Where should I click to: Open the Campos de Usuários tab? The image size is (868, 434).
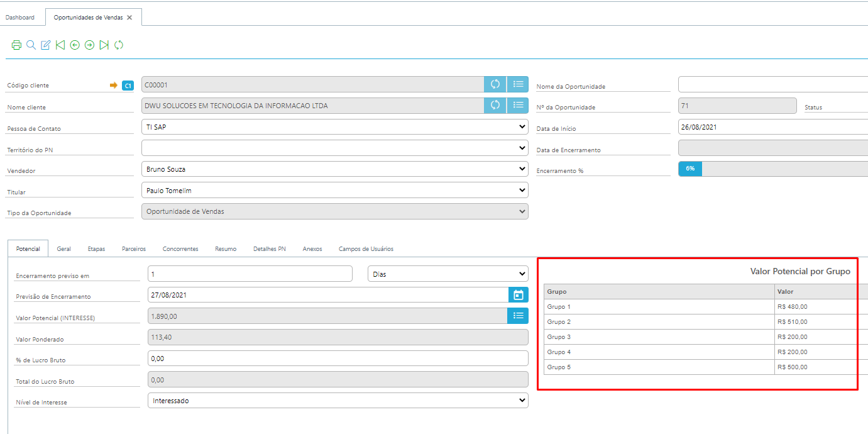(x=366, y=249)
